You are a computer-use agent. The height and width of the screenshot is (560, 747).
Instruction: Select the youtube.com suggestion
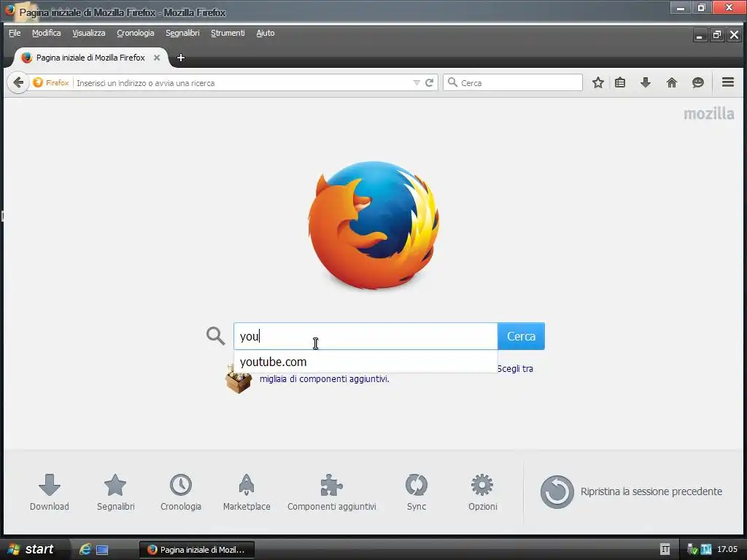(365, 362)
